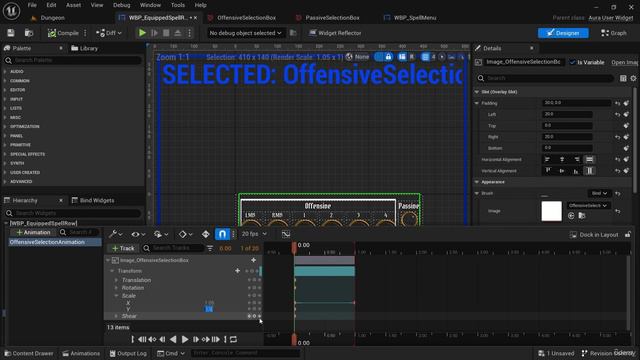Click the track filter icon beside Search Tracks

pos(210,248)
